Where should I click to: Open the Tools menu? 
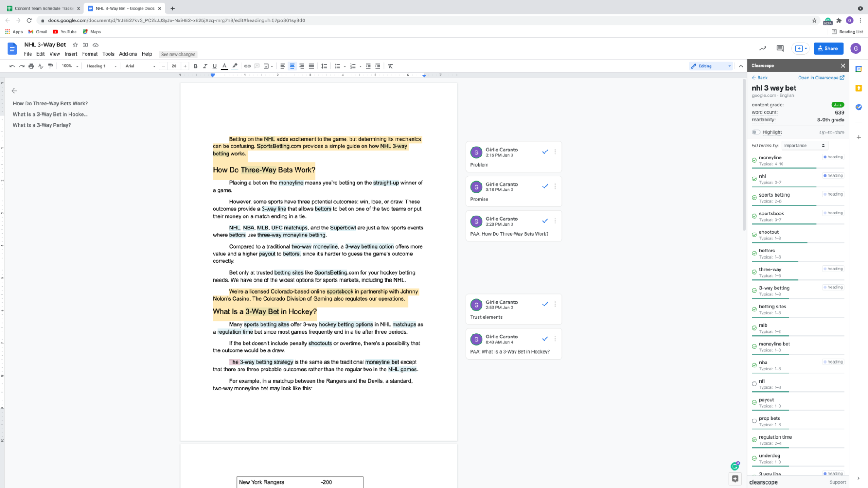point(108,54)
